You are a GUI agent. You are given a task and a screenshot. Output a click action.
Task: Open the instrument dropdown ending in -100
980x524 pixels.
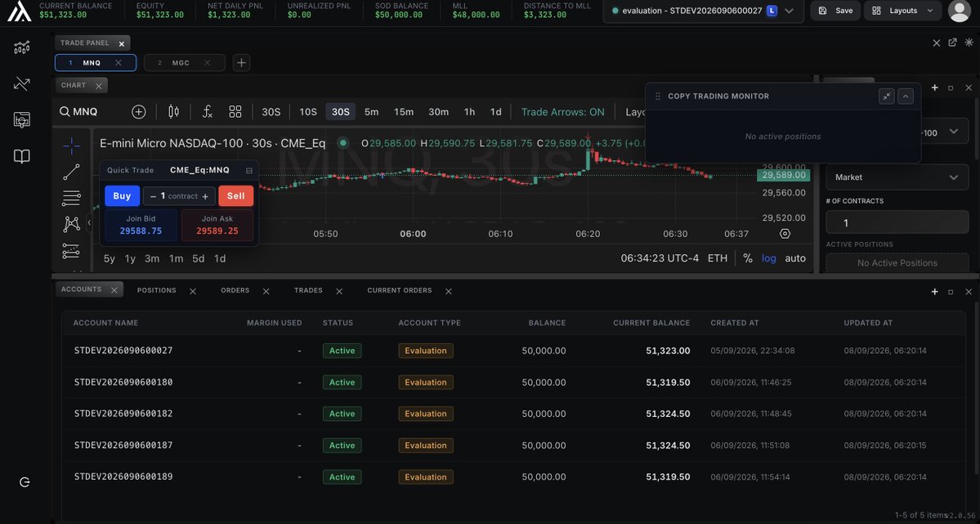(x=945, y=132)
